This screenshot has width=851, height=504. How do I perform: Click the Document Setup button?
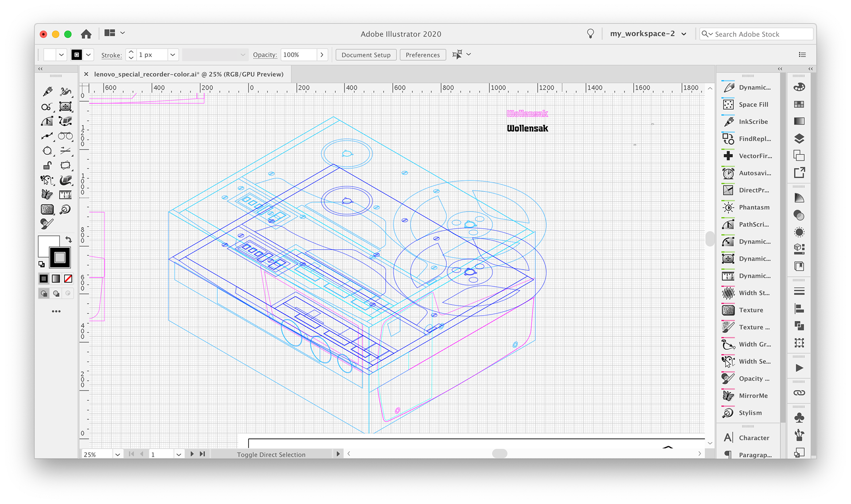366,55
